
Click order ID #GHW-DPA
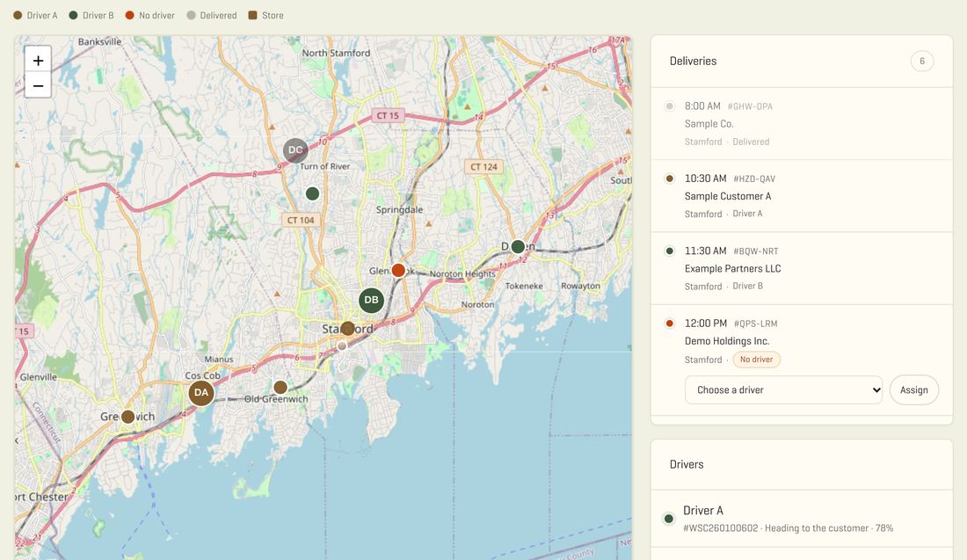[750, 106]
